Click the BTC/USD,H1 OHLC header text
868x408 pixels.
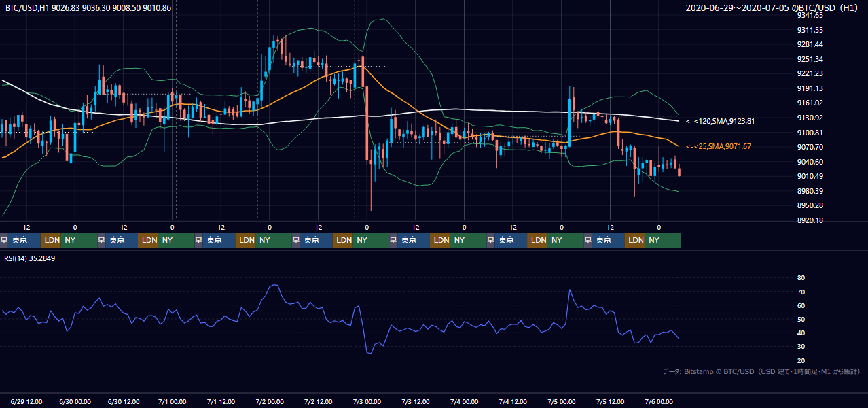[87, 7]
